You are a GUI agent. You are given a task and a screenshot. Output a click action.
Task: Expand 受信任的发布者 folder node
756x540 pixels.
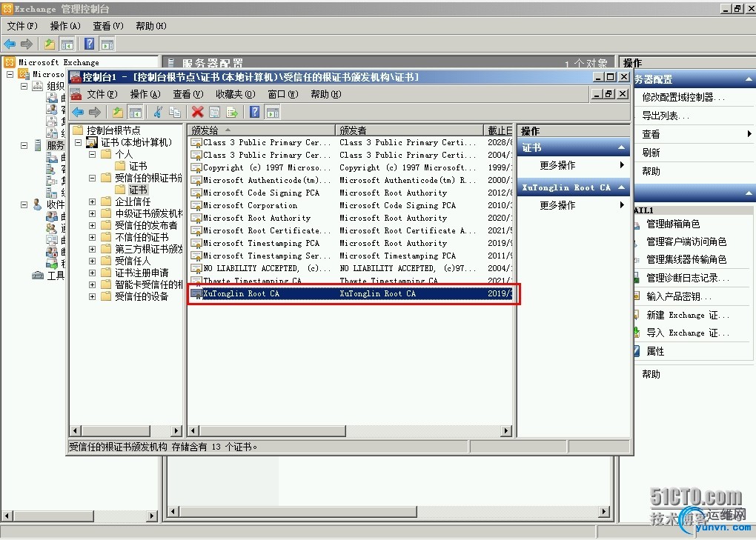click(92, 225)
